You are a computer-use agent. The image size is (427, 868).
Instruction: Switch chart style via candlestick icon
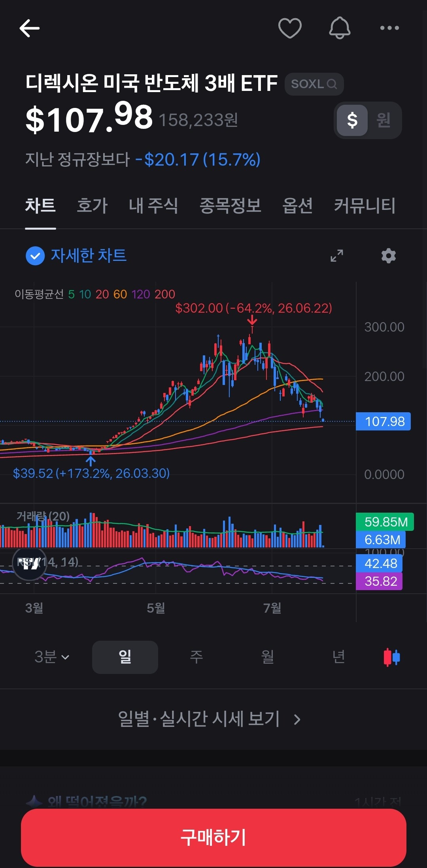[392, 657]
